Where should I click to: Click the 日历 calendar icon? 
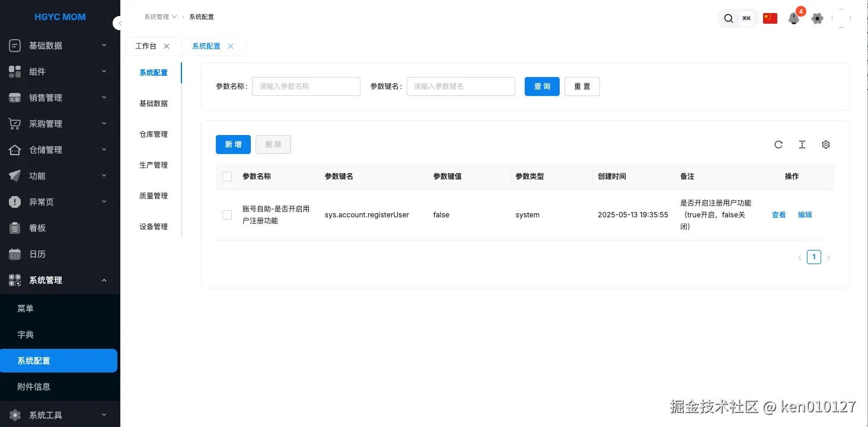[x=15, y=254]
